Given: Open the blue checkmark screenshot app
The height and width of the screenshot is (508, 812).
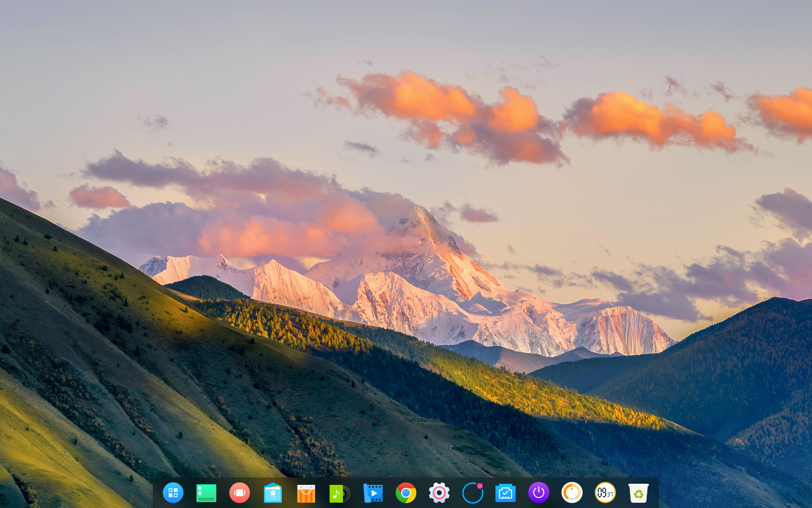Looking at the screenshot, I should (506, 493).
